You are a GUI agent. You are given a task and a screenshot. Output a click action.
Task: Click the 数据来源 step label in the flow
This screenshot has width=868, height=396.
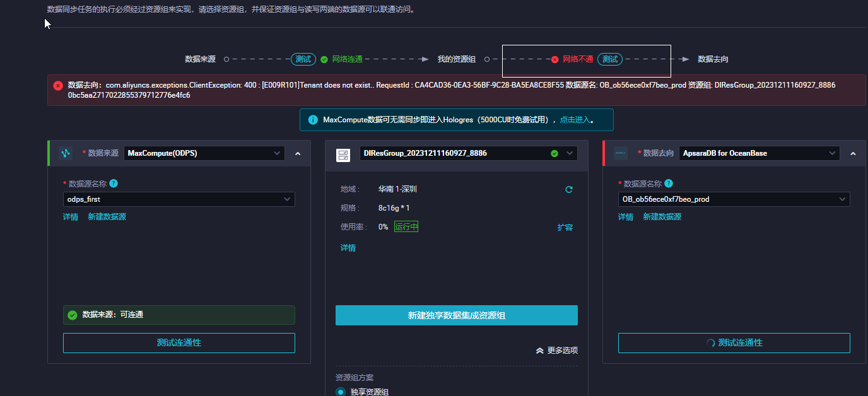click(x=200, y=59)
